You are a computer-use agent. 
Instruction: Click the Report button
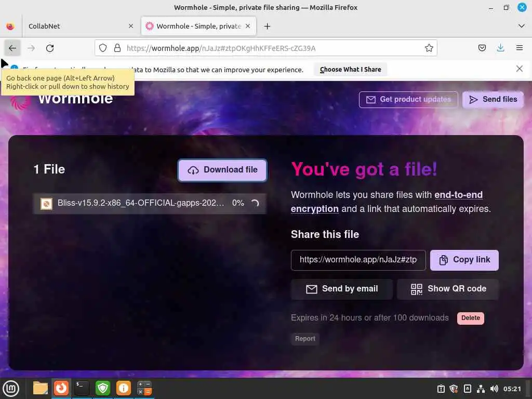coord(305,339)
